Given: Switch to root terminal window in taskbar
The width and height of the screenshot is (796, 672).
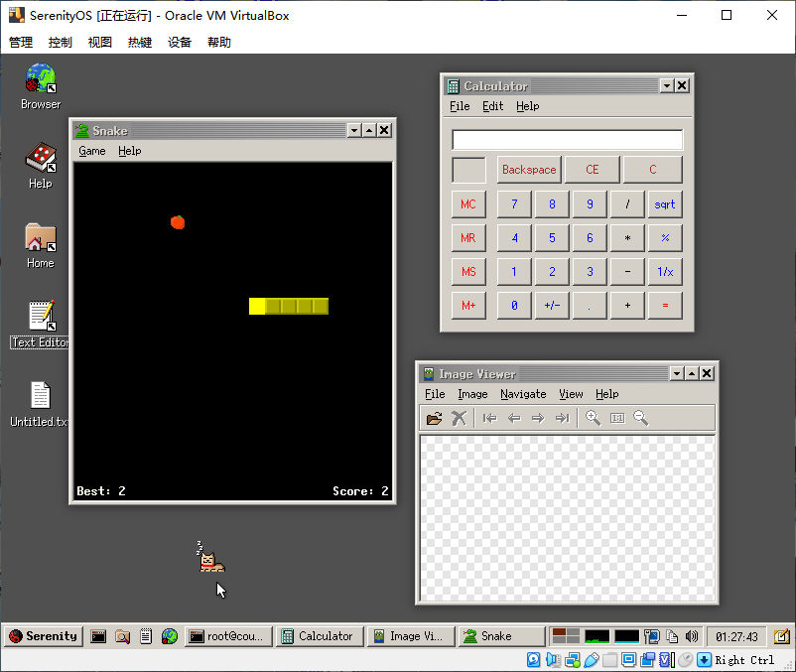Looking at the screenshot, I should 228,636.
